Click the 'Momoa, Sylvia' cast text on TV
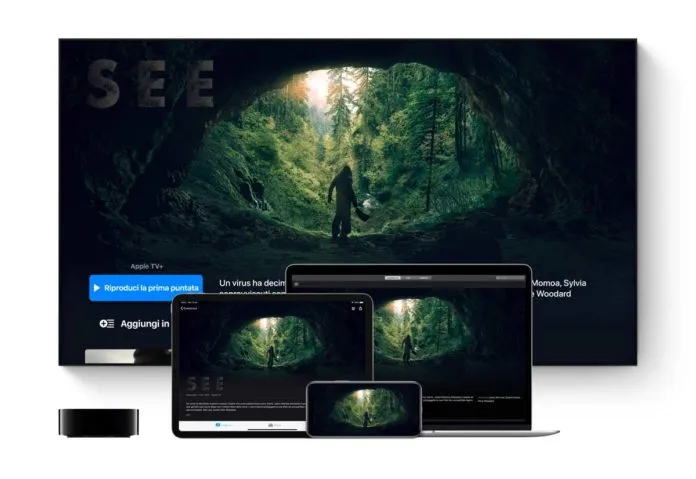This screenshot has width=696, height=479. coord(559,283)
